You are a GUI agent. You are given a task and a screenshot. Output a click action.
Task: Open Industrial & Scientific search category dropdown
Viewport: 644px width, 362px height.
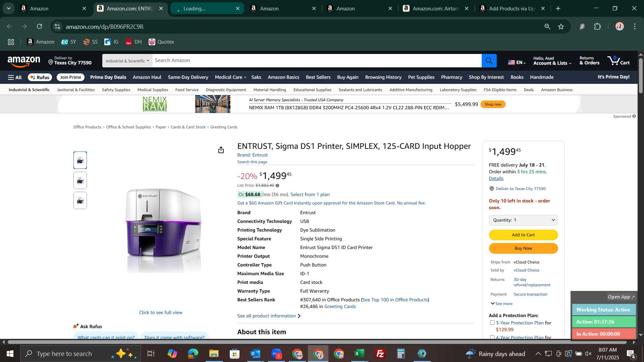127,61
